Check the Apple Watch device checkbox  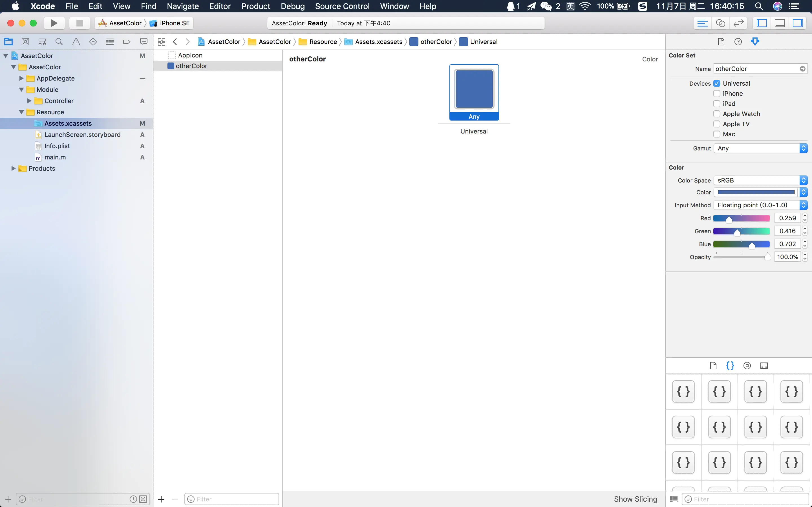tap(717, 114)
